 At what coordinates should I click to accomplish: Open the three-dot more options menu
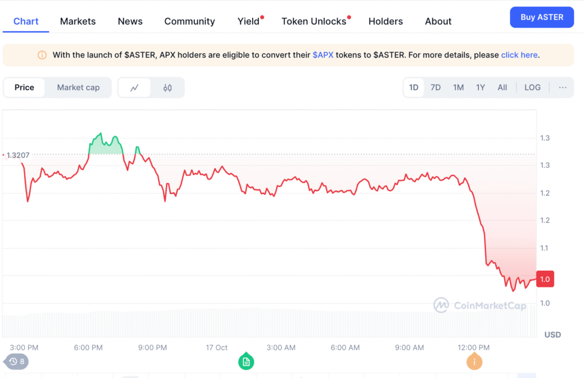click(x=562, y=88)
